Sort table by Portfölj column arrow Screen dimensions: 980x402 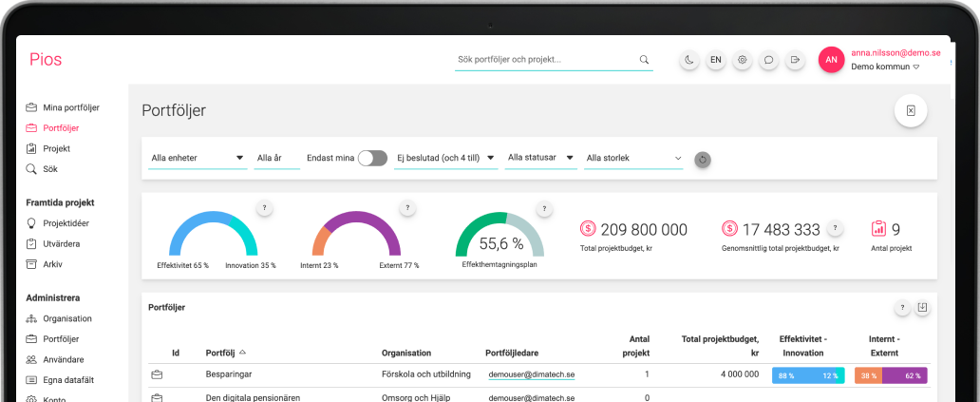pyautogui.click(x=242, y=353)
